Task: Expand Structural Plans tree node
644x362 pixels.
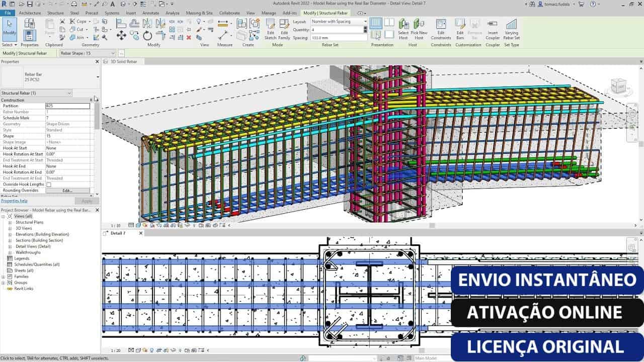Action: tap(10, 222)
